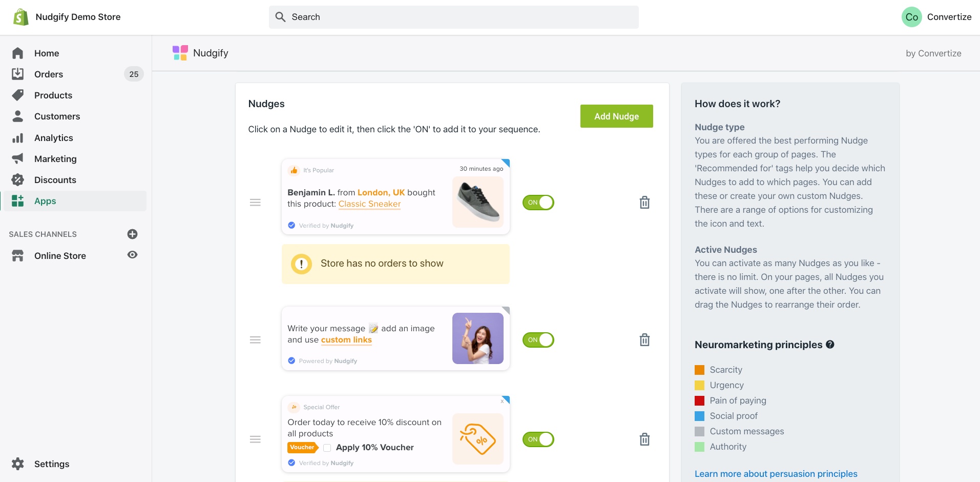The width and height of the screenshot is (980, 482).
Task: Close the Special Offer nudge preview with the x
Action: click(502, 401)
